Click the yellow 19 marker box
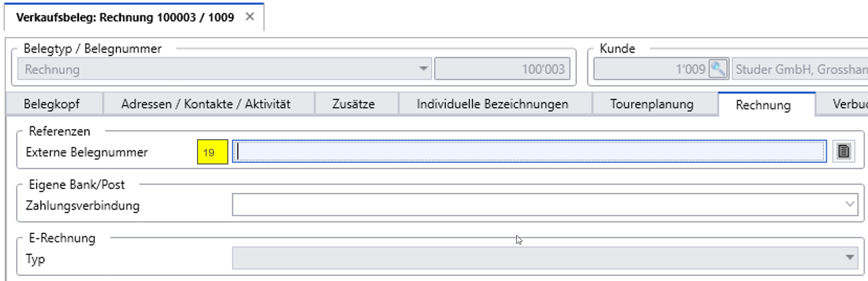Image resolution: width=868 pixels, height=281 pixels. (x=213, y=152)
